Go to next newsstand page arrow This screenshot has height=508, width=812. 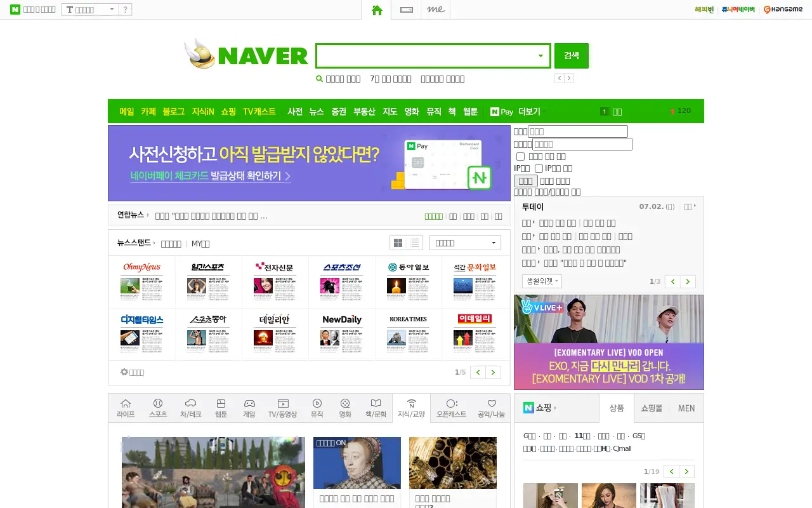coord(493,372)
